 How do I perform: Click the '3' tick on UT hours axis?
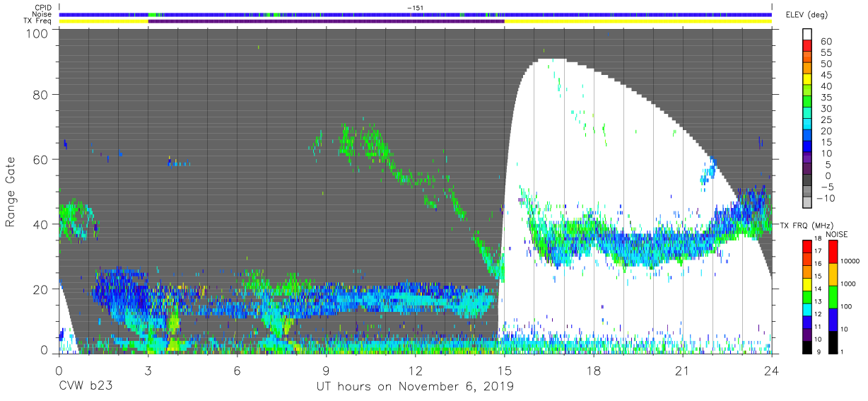point(148,371)
